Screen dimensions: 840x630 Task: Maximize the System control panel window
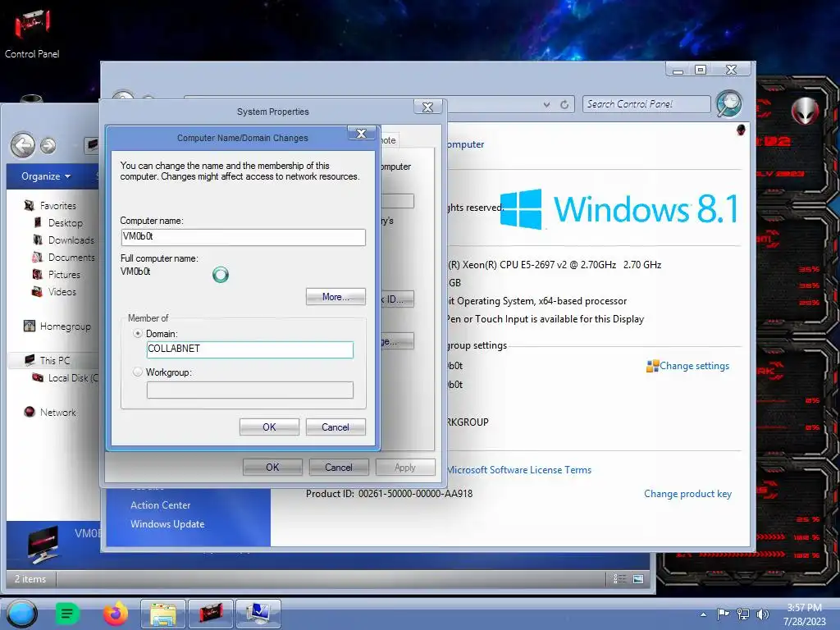[701, 70]
